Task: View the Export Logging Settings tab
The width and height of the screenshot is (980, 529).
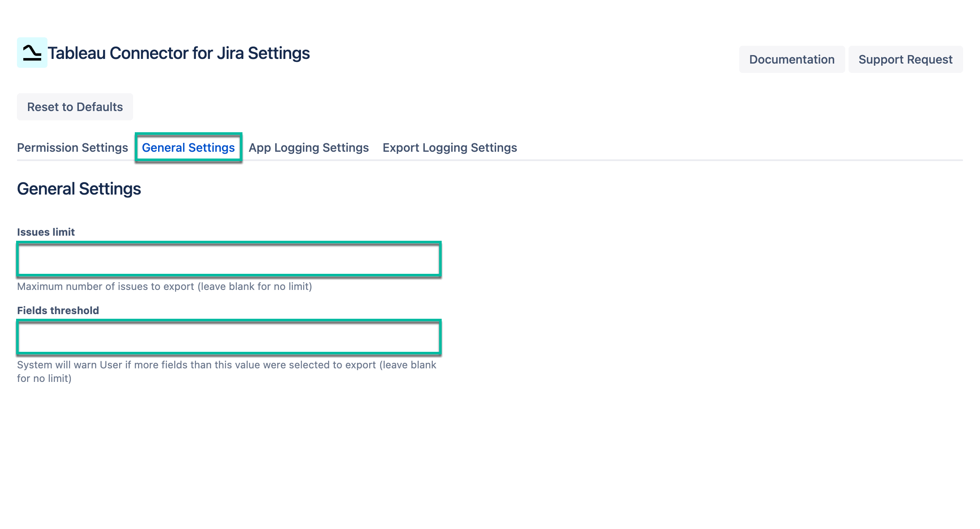Action: (x=449, y=148)
